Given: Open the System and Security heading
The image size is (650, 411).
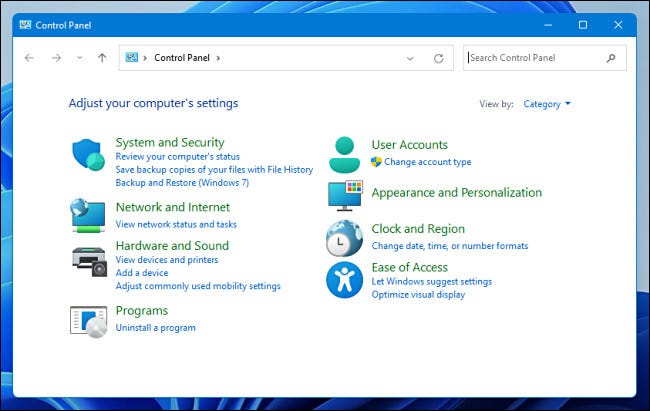Looking at the screenshot, I should coord(169,142).
